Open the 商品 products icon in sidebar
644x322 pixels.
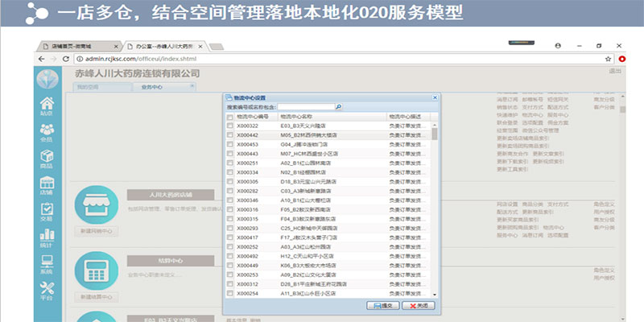click(x=47, y=159)
